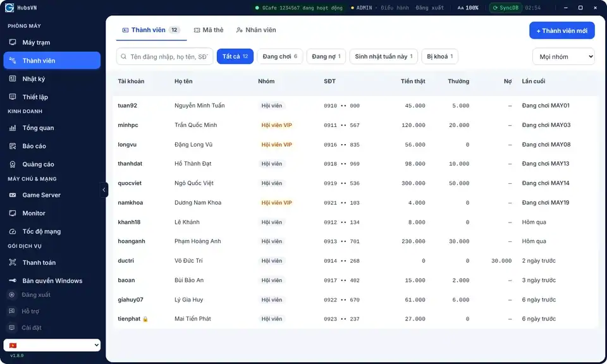Screen dimensions: 607x364
Task: Open the Nhật ký log page
Action: tap(52, 78)
